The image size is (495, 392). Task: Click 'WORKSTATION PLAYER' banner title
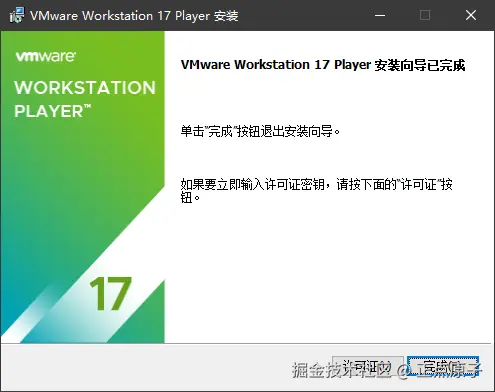pos(85,99)
